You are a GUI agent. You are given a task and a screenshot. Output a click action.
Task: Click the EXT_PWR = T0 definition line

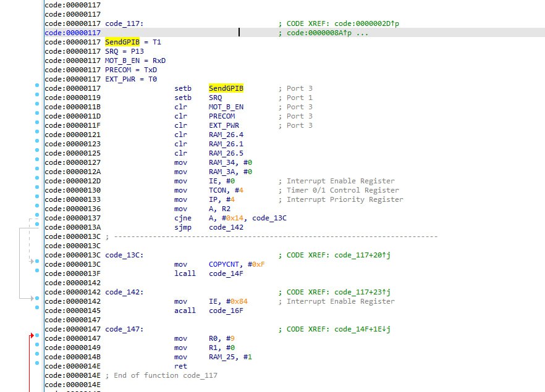click(131, 79)
